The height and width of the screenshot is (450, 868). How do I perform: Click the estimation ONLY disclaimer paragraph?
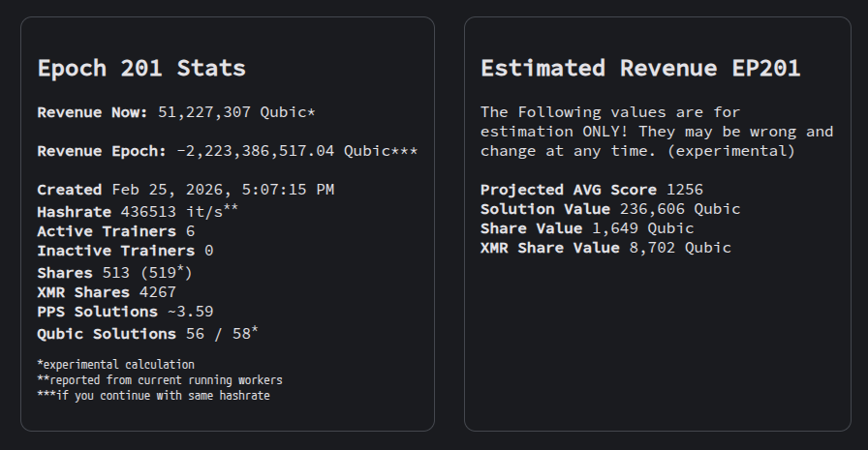656,132
